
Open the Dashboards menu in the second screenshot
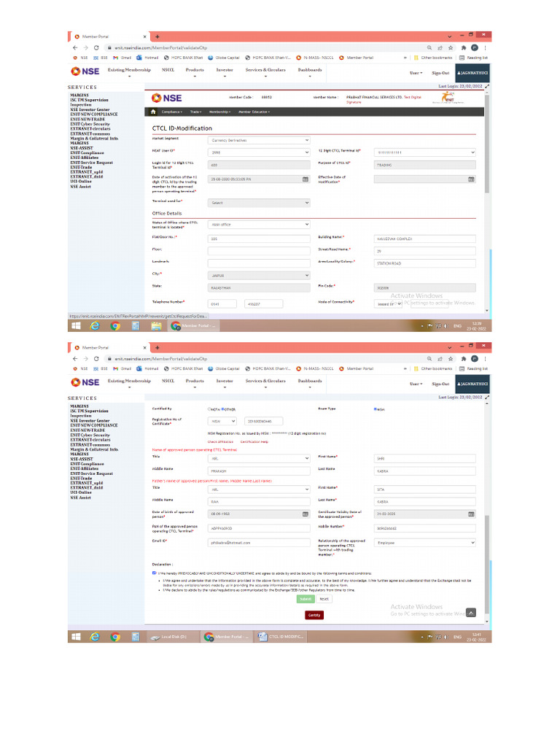point(309,382)
